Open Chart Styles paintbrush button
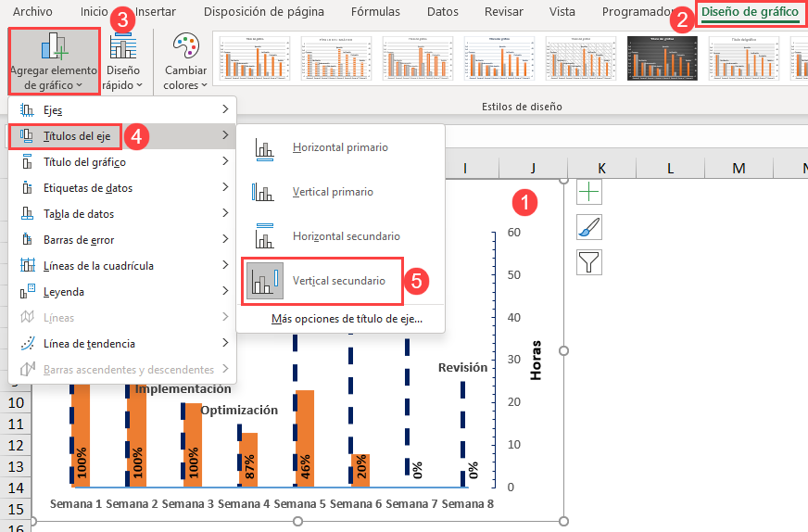Screen dimensions: 808x532 589,227
